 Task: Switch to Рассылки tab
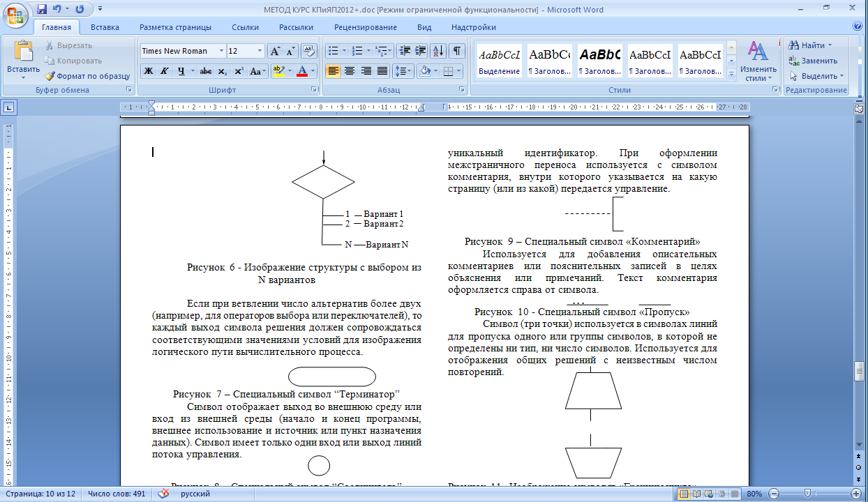[296, 27]
